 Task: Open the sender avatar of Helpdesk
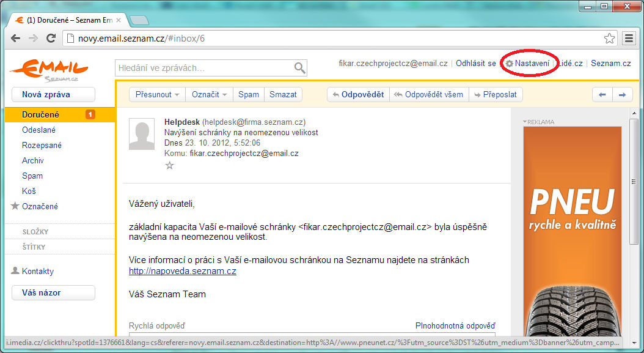tap(142, 134)
